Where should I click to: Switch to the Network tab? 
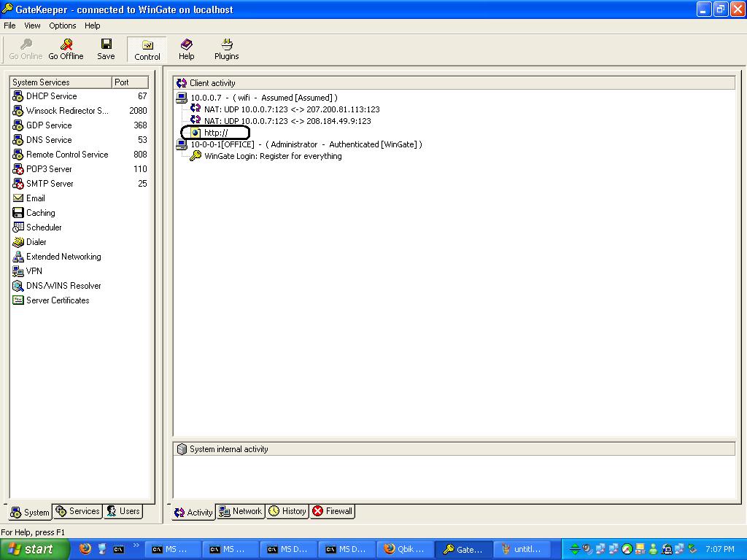click(x=241, y=511)
